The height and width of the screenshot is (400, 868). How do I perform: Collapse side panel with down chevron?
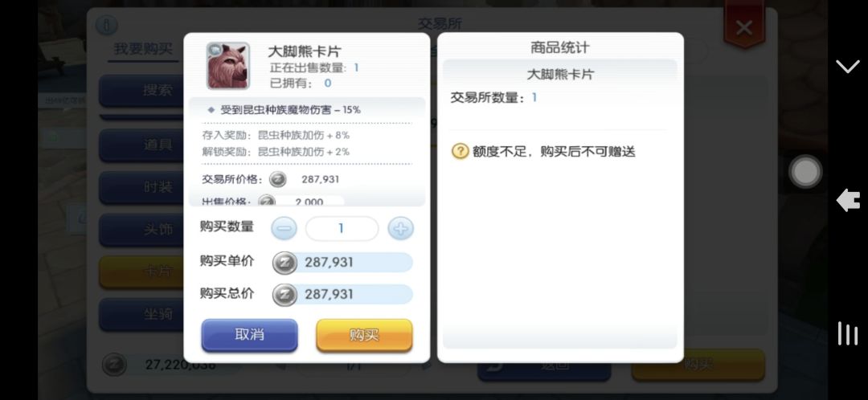tap(848, 67)
